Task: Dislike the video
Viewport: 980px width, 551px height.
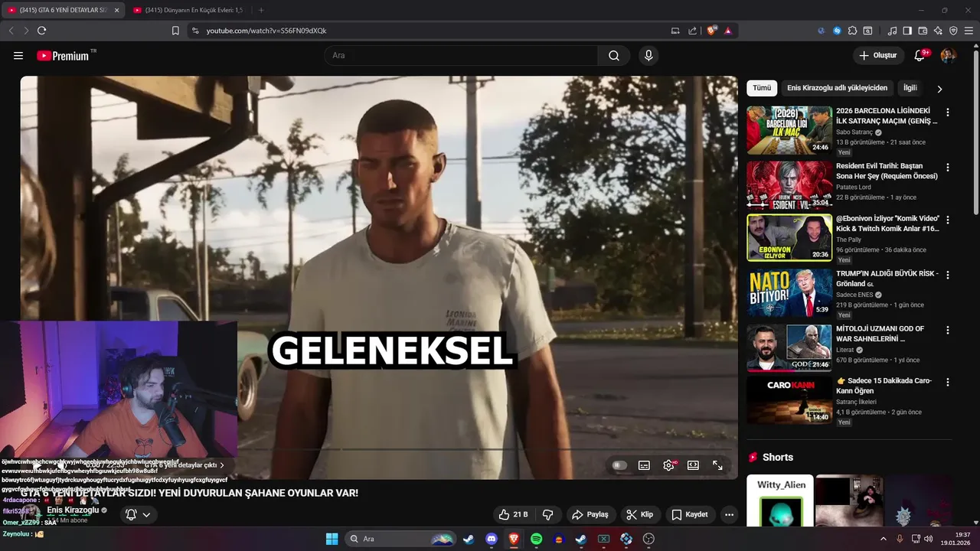Action: point(548,514)
